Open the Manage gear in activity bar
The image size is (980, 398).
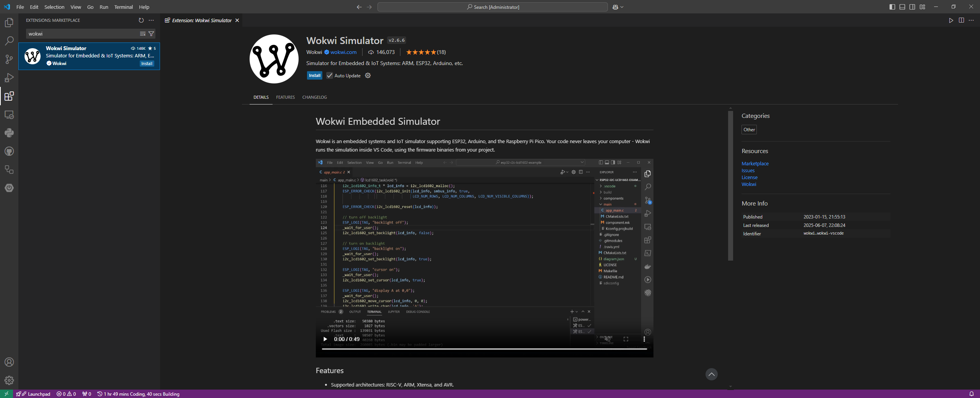click(9, 380)
